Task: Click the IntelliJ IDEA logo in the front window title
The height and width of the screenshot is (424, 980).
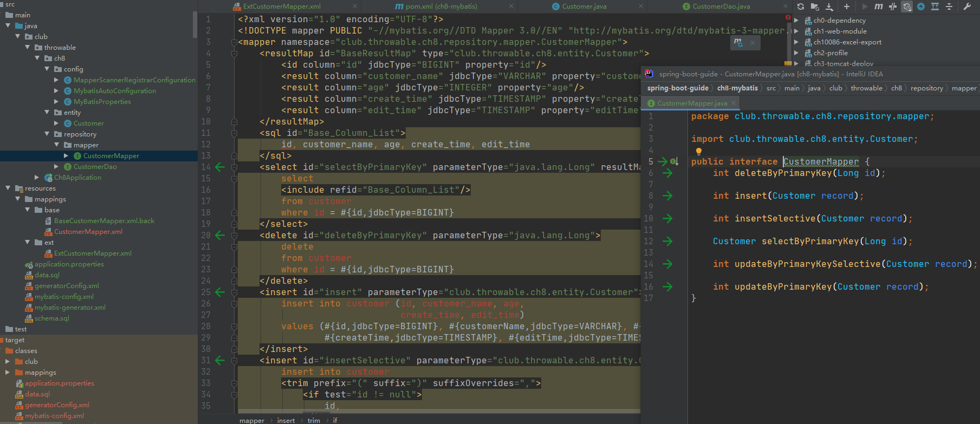Action: click(649, 74)
